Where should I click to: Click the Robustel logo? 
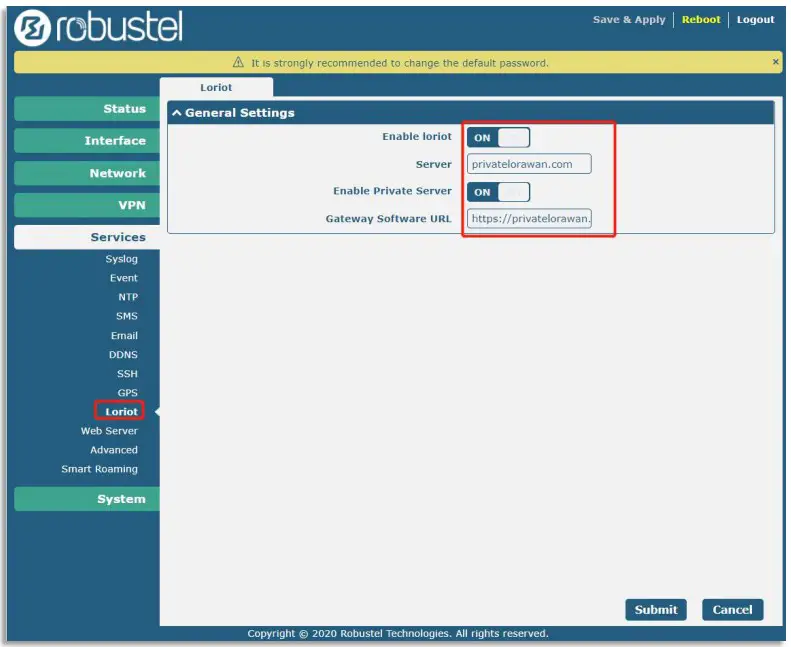coord(98,27)
